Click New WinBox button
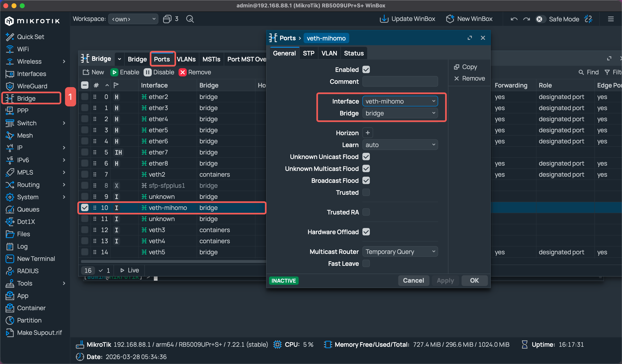This screenshot has height=364, width=622. pos(469,19)
